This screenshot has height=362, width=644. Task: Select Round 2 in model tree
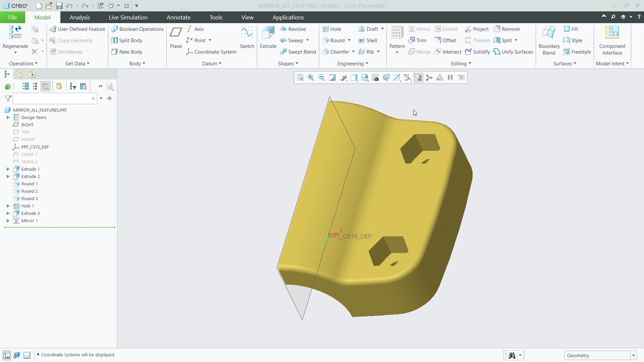[x=30, y=191]
